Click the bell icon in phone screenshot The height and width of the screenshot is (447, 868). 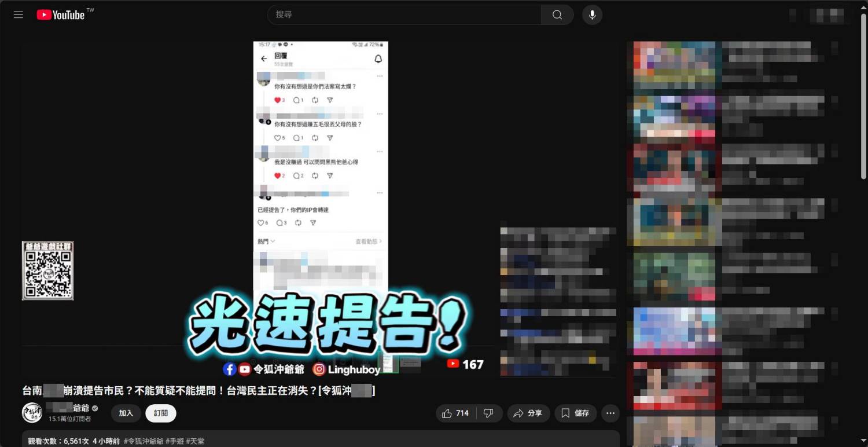pos(378,59)
